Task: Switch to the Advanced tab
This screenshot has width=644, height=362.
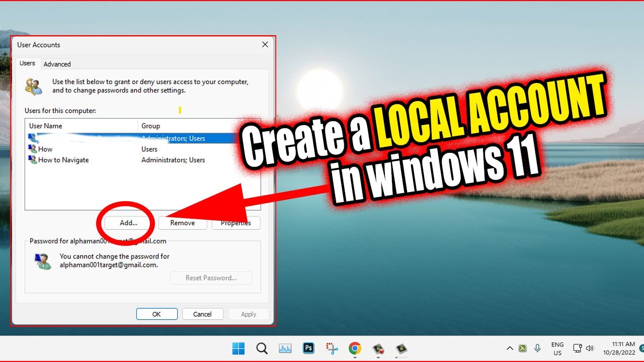Action: click(57, 64)
